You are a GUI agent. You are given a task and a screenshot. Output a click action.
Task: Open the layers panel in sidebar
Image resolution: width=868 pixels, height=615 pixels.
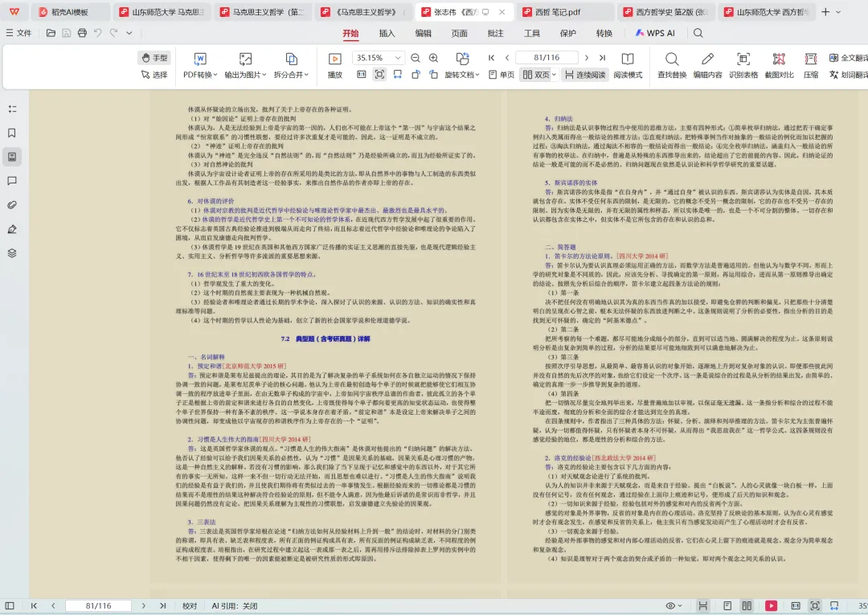[12, 253]
